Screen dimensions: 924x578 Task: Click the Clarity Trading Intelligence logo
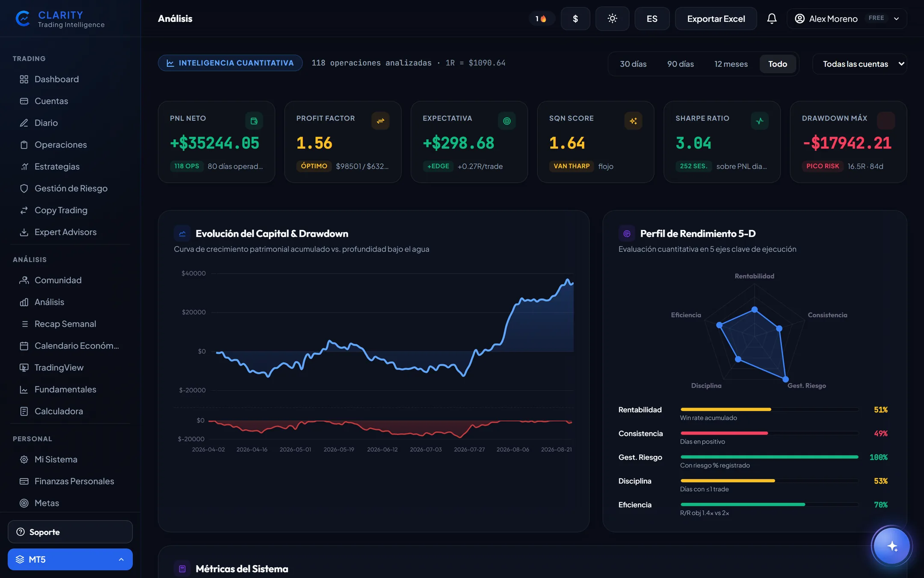click(x=60, y=19)
